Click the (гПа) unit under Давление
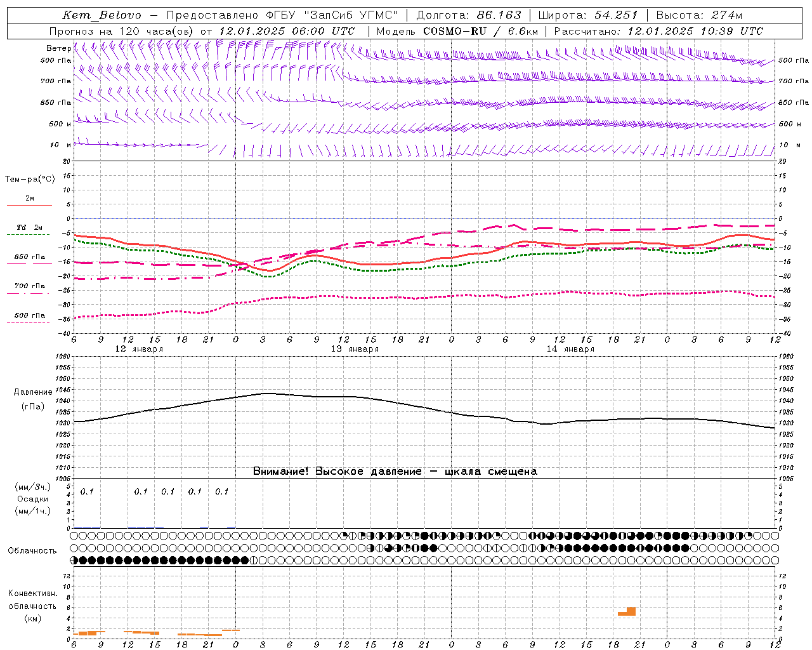Viewport: 812px width, 650px height. pyautogui.click(x=33, y=406)
